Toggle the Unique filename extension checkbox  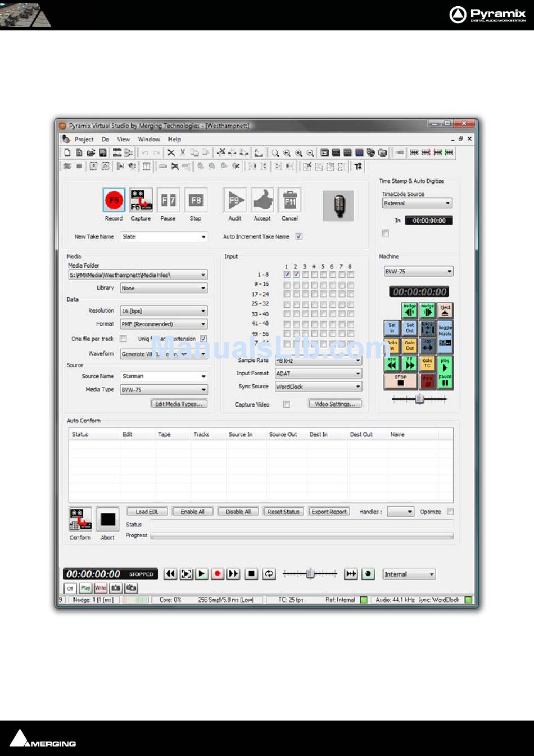(x=203, y=339)
